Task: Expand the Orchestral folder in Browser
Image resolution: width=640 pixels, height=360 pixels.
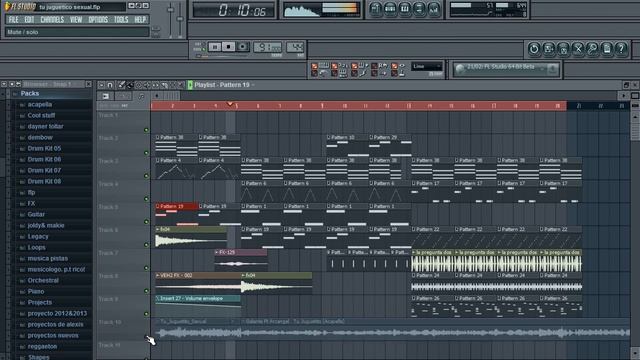Action: coord(43,280)
